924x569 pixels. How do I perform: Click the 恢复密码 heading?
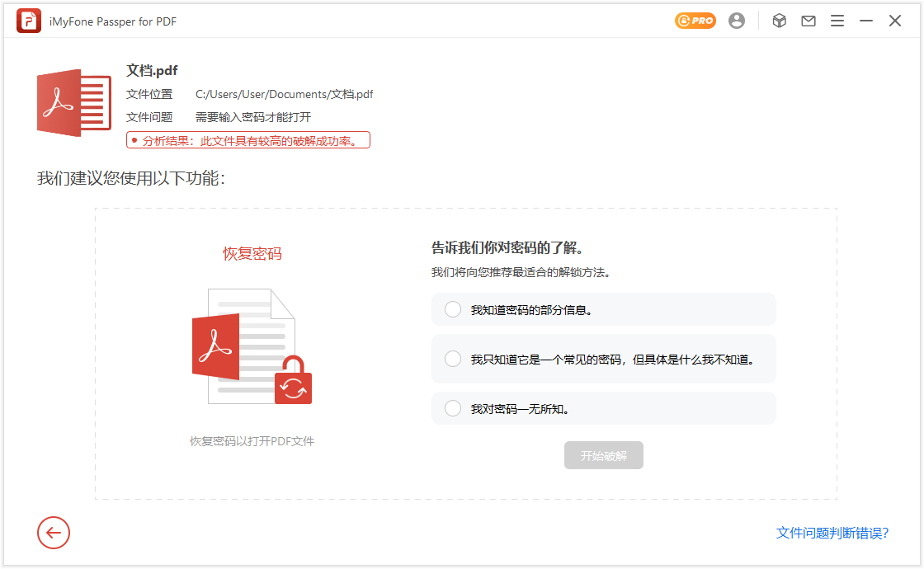[x=252, y=253]
